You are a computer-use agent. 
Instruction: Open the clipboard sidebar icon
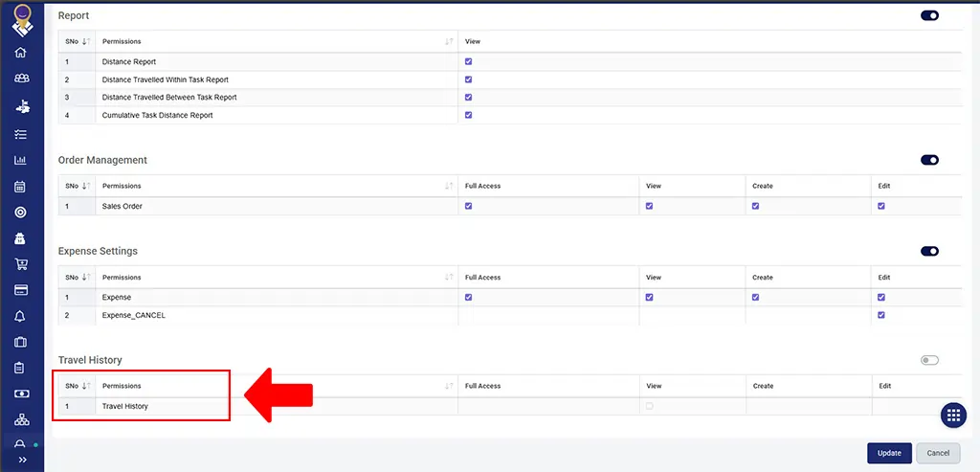click(19, 368)
